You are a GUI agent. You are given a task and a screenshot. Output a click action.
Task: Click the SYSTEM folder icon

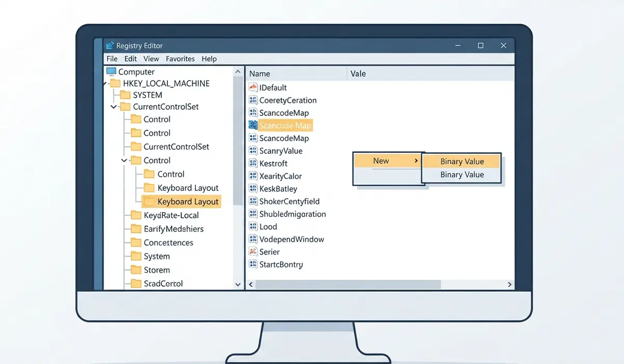125,95
